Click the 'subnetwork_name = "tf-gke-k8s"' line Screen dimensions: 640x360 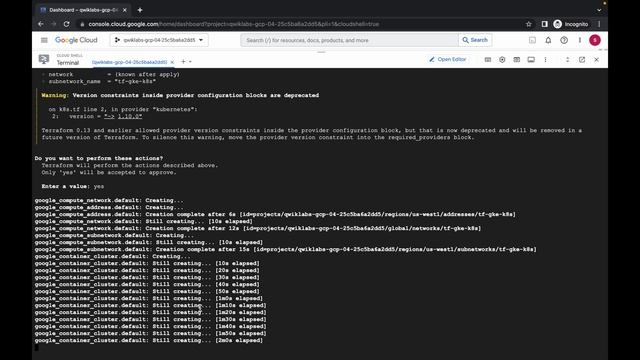(x=102, y=81)
